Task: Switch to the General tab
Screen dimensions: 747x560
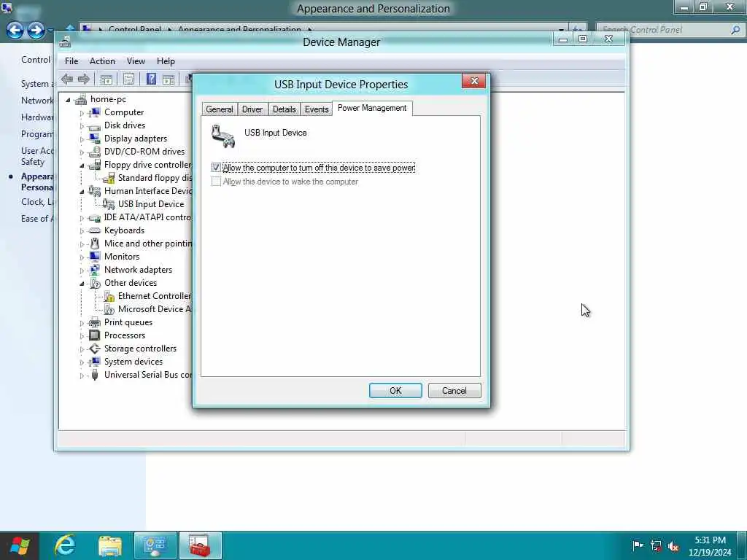Action: pyautogui.click(x=219, y=109)
